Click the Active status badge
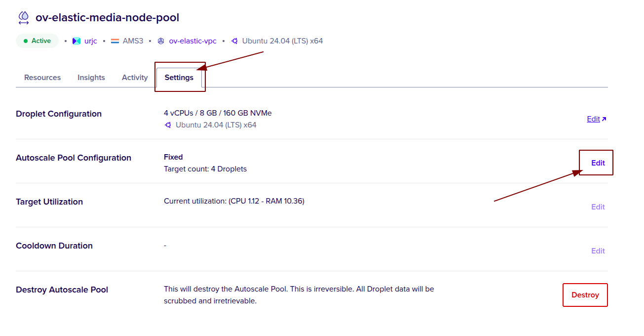This screenshot has height=336, width=644. tap(37, 41)
